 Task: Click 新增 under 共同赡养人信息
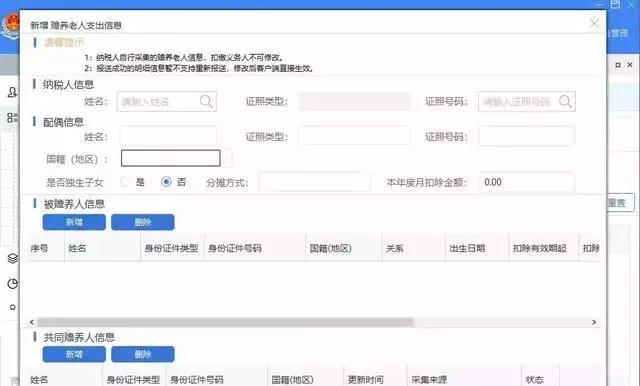click(74, 354)
